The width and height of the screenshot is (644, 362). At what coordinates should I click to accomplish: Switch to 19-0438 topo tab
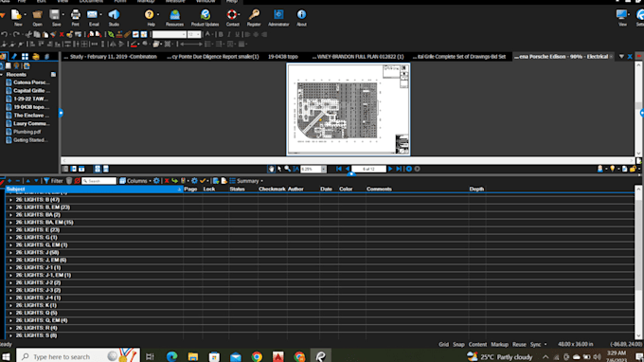click(282, 57)
